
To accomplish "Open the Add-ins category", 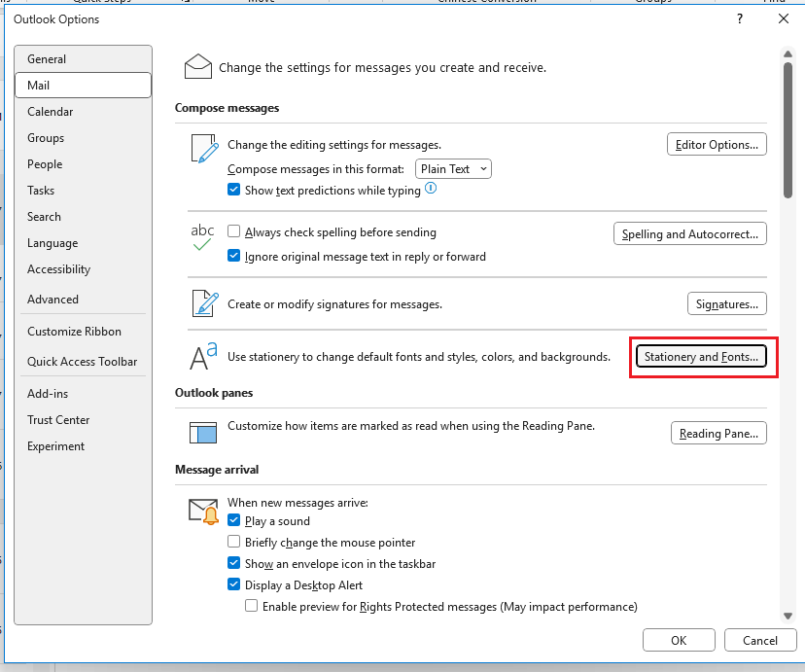I will 84,393.
